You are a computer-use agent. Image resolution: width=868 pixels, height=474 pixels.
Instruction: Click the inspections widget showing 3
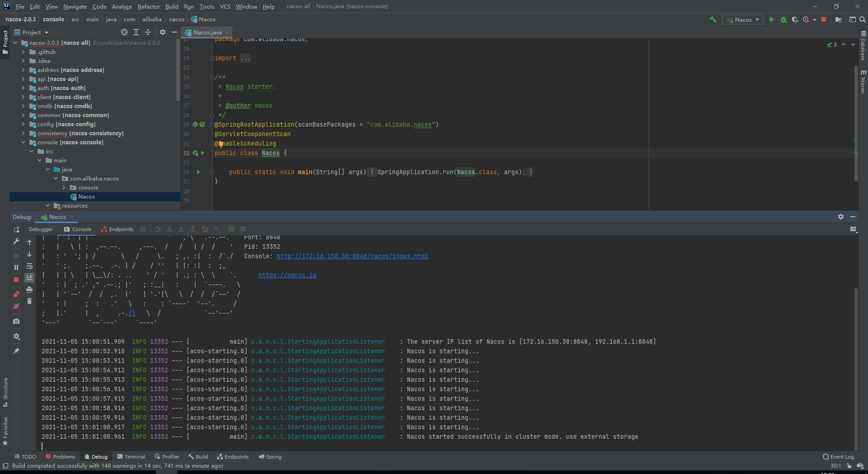click(x=832, y=44)
